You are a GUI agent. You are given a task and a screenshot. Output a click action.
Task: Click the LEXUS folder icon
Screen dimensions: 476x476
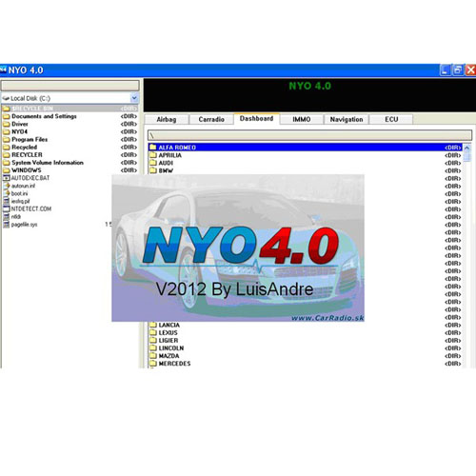pyautogui.click(x=153, y=332)
